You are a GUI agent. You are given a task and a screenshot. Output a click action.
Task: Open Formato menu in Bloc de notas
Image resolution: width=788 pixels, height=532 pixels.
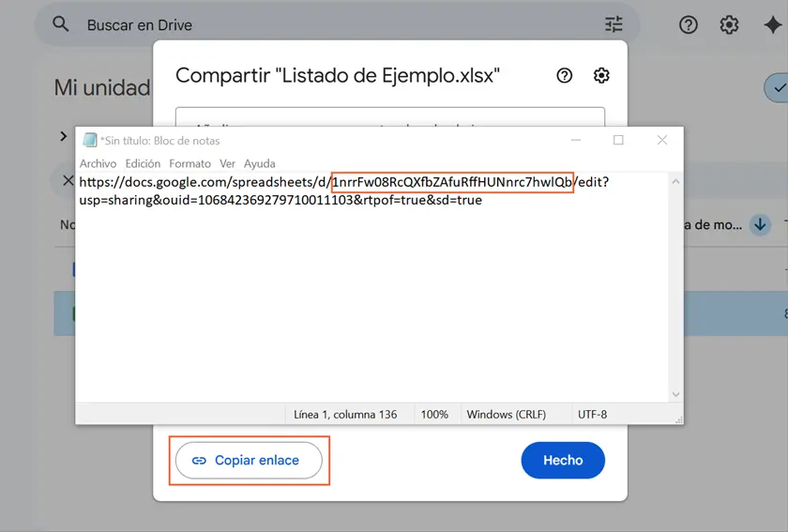click(189, 163)
